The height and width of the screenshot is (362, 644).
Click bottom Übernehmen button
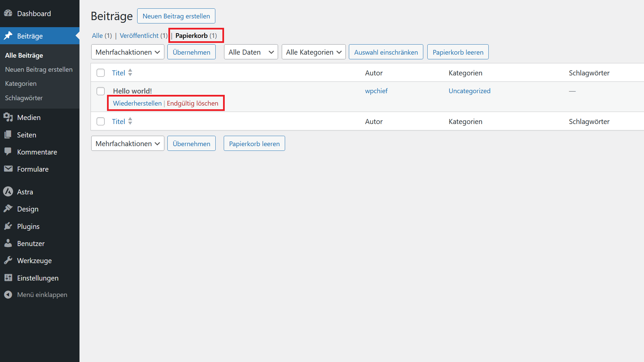click(x=192, y=143)
